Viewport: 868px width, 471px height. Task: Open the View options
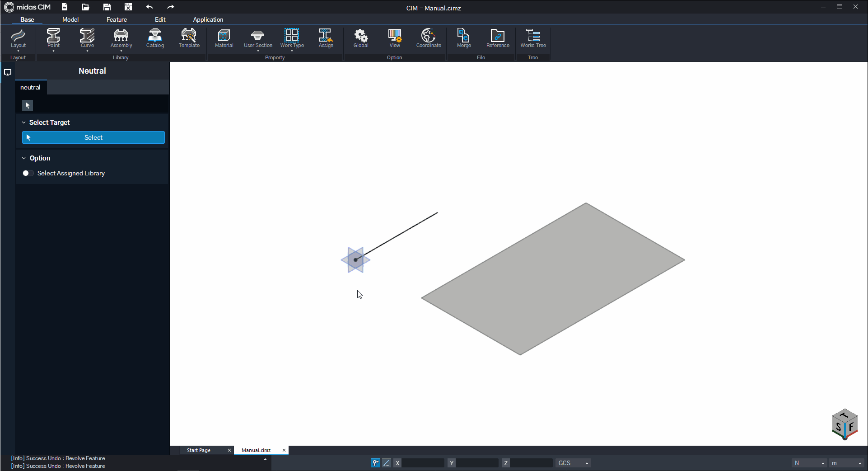(395, 38)
